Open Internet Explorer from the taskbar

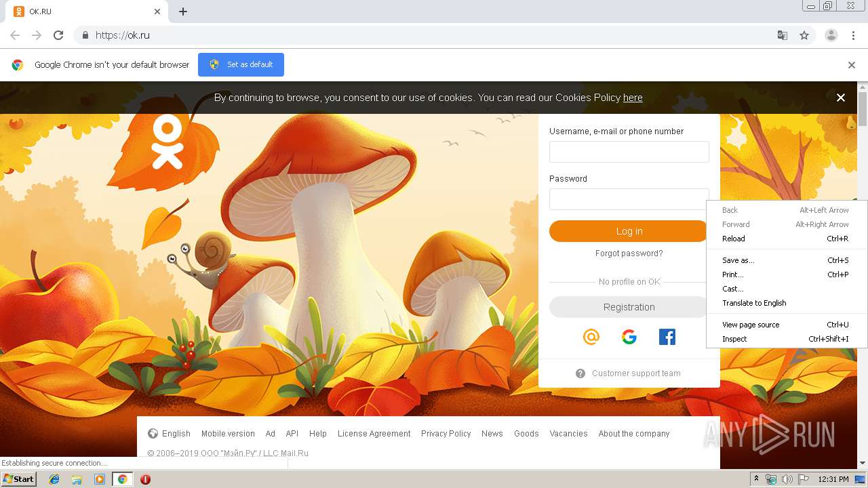(54, 479)
